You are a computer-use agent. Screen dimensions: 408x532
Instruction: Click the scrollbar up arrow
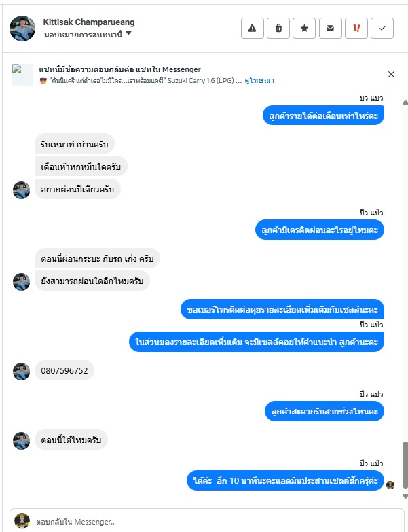click(x=405, y=102)
